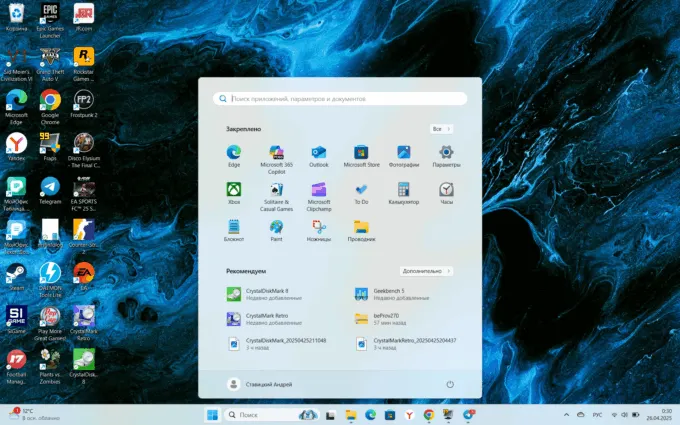Switch the РУС input language indicator
The image size is (680, 425).
[x=597, y=414]
